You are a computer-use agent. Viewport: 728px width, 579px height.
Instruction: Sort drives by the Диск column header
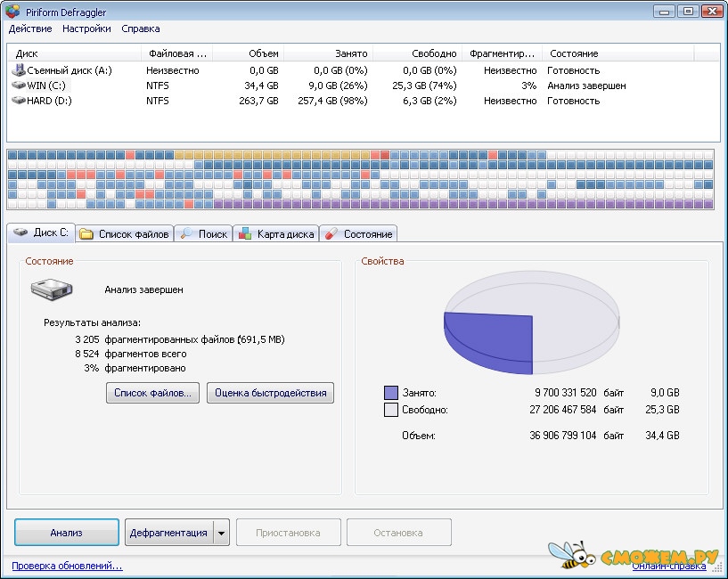tap(74, 53)
